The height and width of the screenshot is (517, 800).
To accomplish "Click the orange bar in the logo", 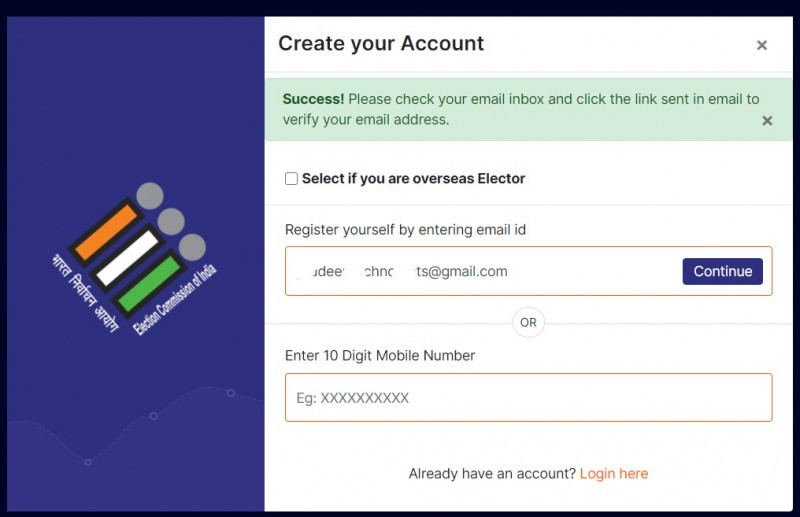I will (x=106, y=231).
